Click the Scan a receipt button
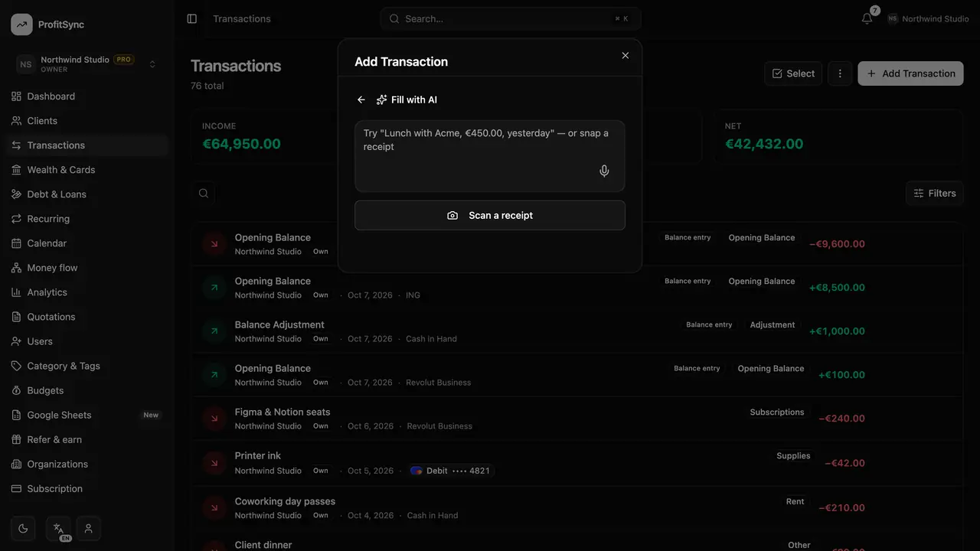This screenshot has height=551, width=980. click(x=490, y=216)
